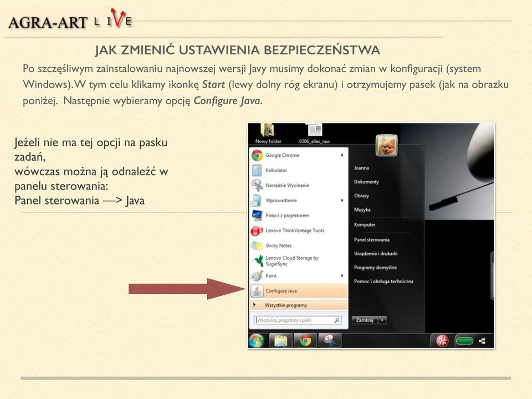Viewport: 532px width, 399px height.
Task: Open Panel sterowania
Action: 371,239
